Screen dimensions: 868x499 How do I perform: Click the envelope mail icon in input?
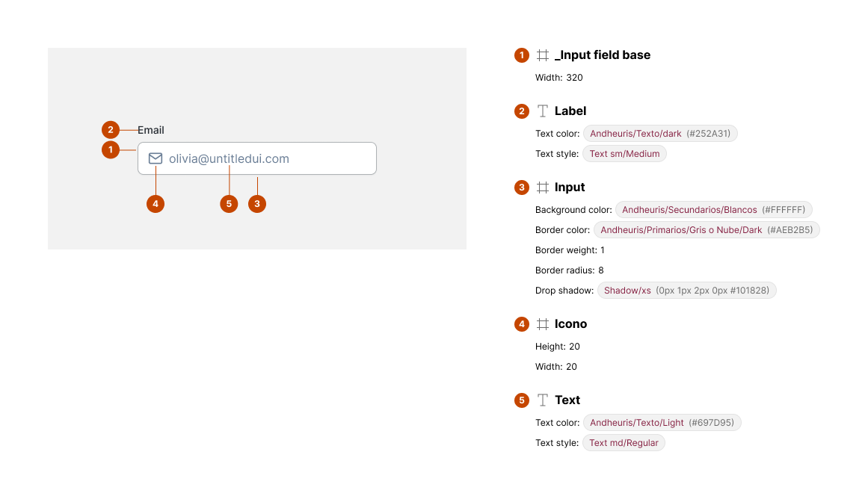156,158
